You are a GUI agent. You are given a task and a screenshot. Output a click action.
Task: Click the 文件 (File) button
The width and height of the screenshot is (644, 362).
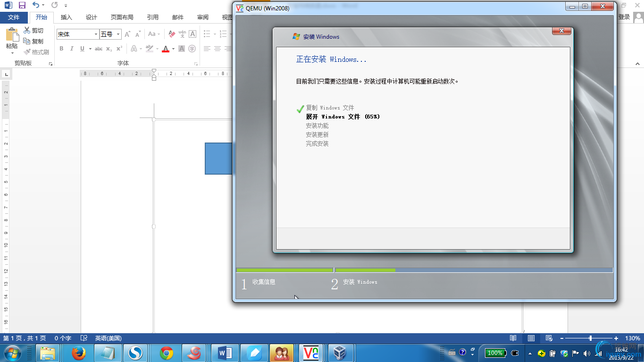tap(14, 17)
